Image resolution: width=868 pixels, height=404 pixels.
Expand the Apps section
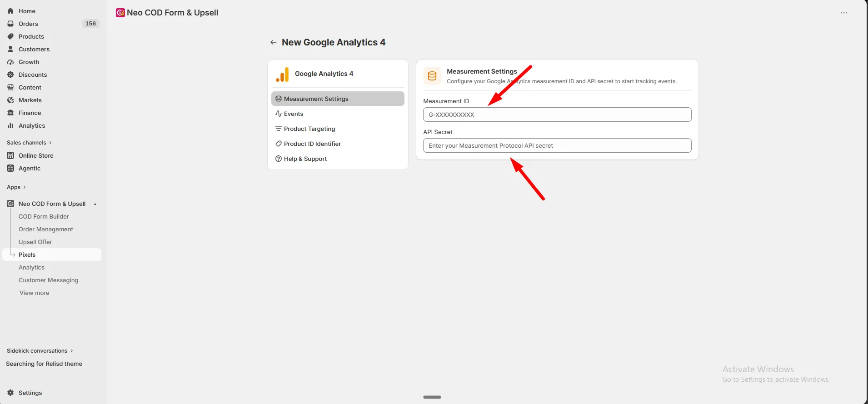(x=16, y=187)
